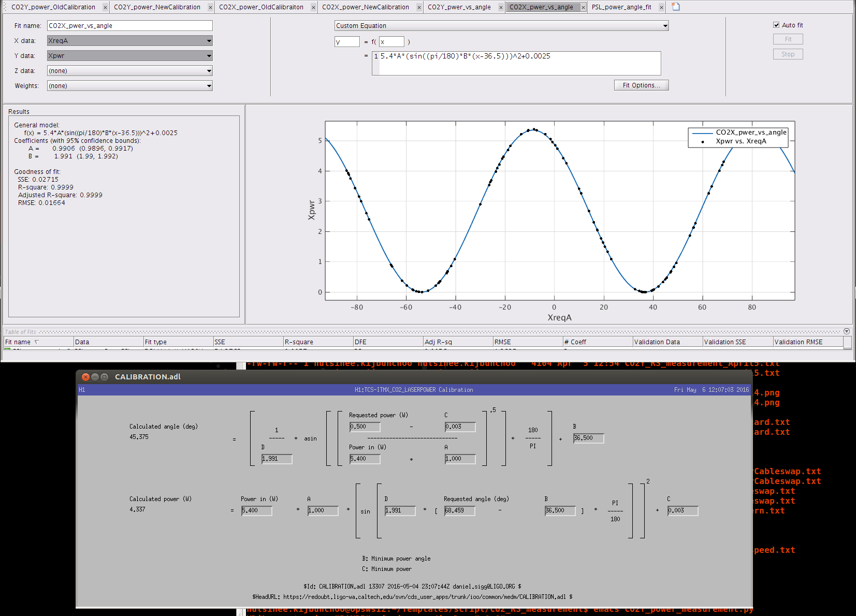
Task: Edit the B field 36.500 in angle formula
Action: point(589,438)
